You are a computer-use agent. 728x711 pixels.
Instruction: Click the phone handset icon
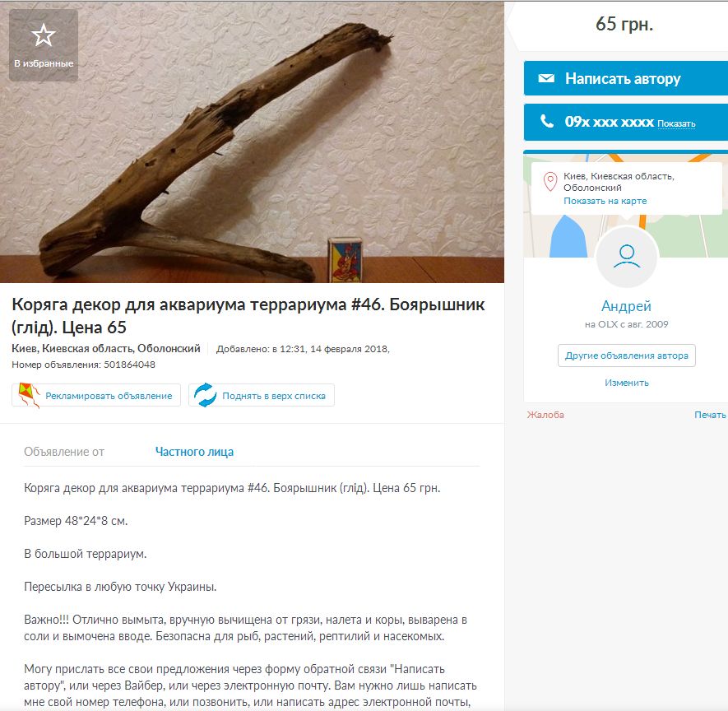pyautogui.click(x=547, y=121)
